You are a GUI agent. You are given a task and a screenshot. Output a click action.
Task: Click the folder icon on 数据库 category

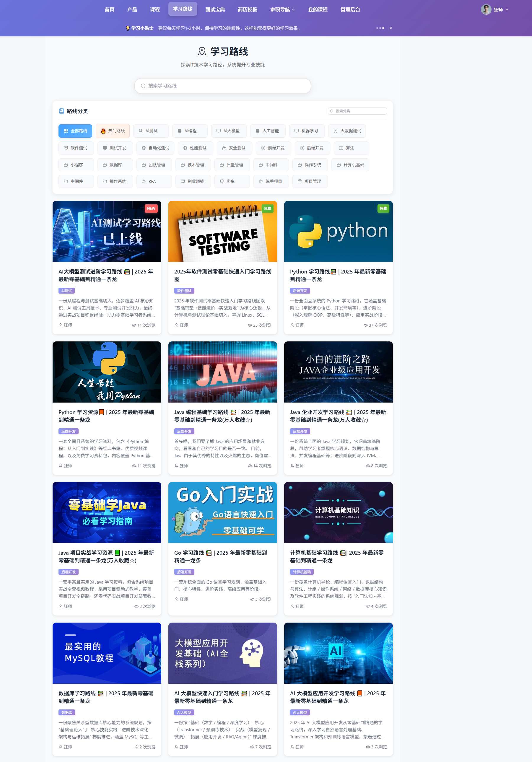tap(105, 165)
